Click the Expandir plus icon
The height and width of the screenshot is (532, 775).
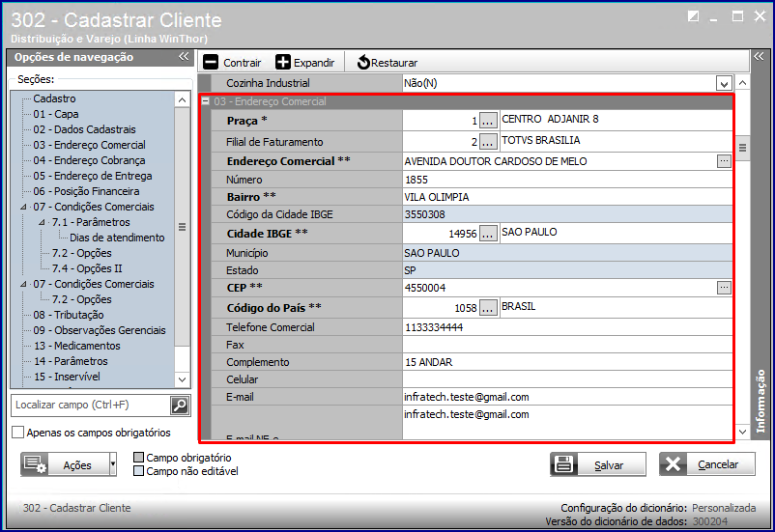(x=283, y=62)
